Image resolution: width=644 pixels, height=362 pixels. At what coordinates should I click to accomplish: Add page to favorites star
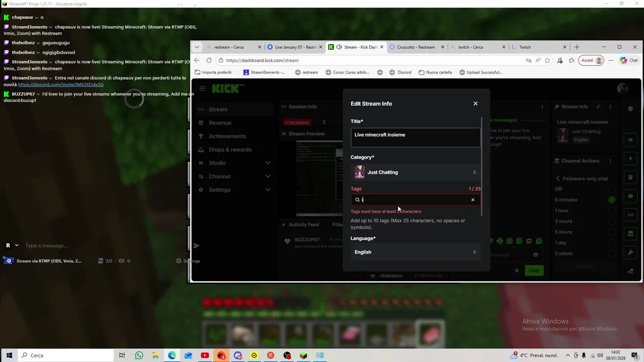(547, 60)
